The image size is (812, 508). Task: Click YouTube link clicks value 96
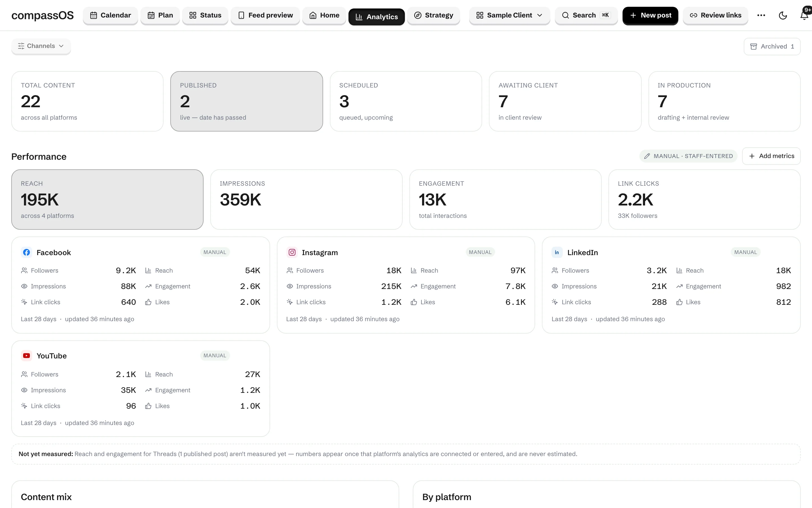(131, 406)
